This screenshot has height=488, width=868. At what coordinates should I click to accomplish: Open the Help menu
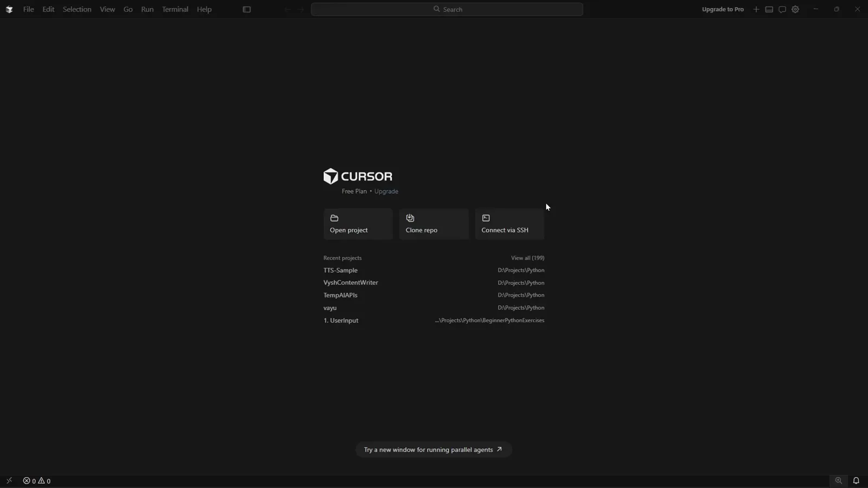click(204, 9)
